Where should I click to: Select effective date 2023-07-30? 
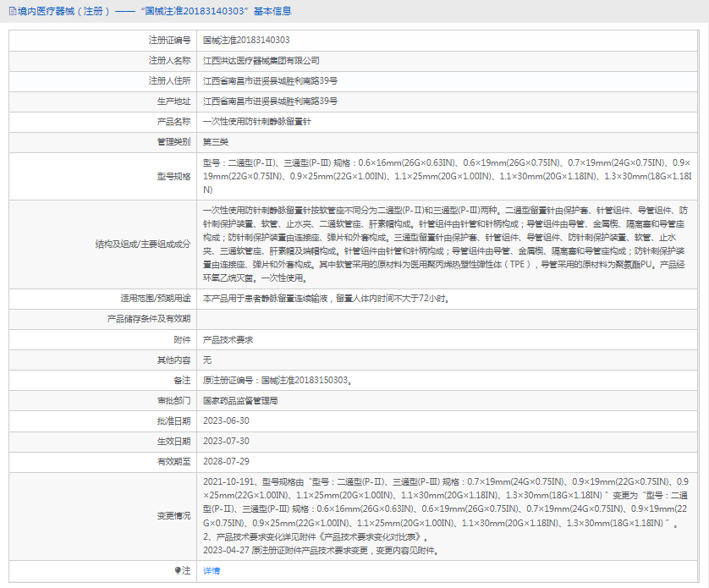[x=226, y=442]
